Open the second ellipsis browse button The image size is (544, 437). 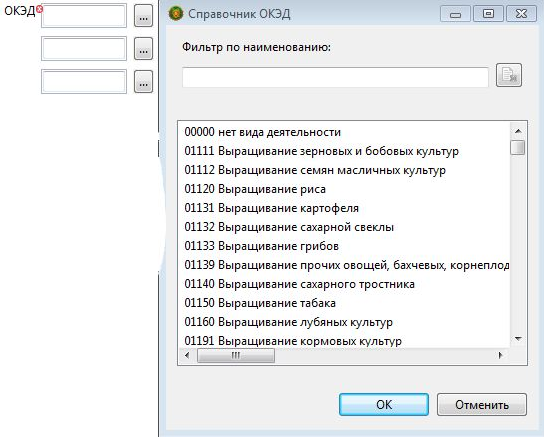pyautogui.click(x=143, y=49)
